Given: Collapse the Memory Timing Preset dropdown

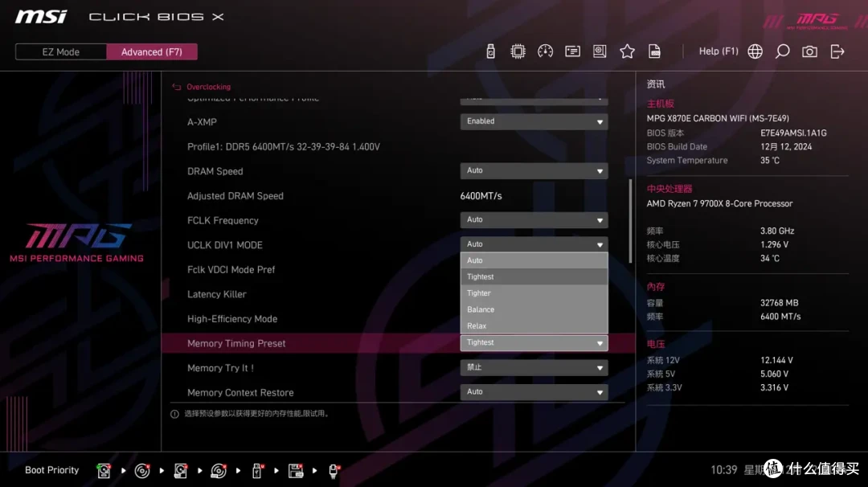Looking at the screenshot, I should 534,343.
